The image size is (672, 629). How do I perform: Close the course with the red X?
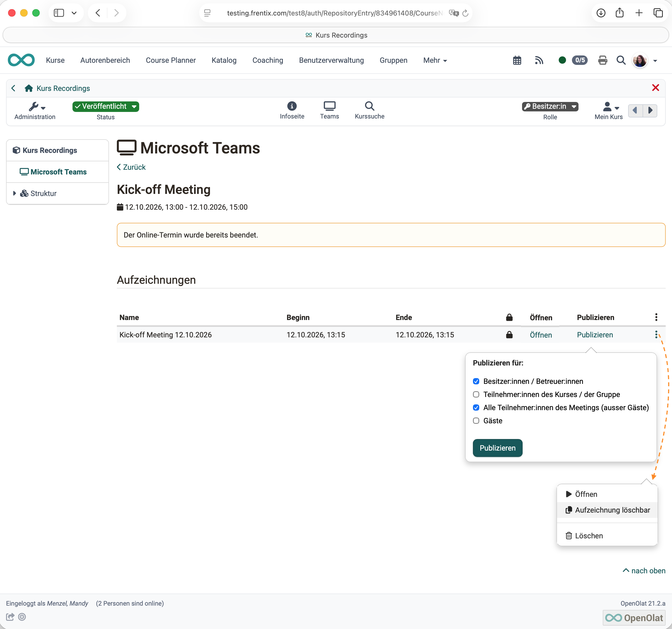[x=655, y=88]
